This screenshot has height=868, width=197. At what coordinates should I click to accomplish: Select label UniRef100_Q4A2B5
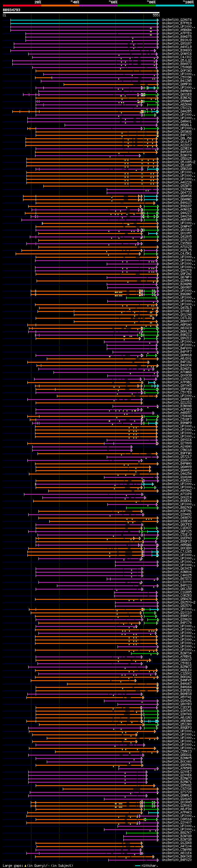coord(176,111)
